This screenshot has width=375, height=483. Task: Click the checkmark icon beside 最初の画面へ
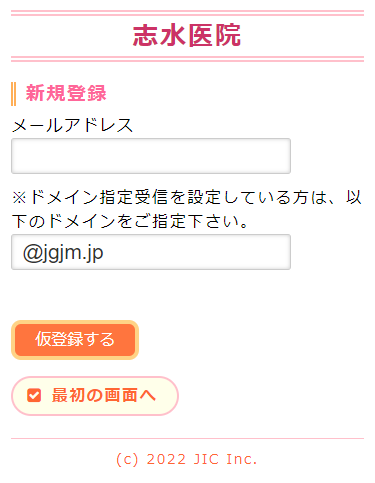click(x=34, y=396)
